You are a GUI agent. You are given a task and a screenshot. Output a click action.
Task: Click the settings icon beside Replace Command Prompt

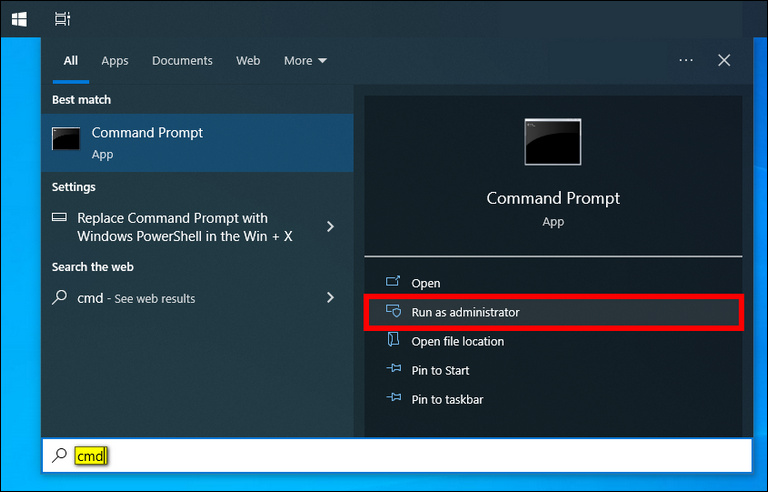59,217
